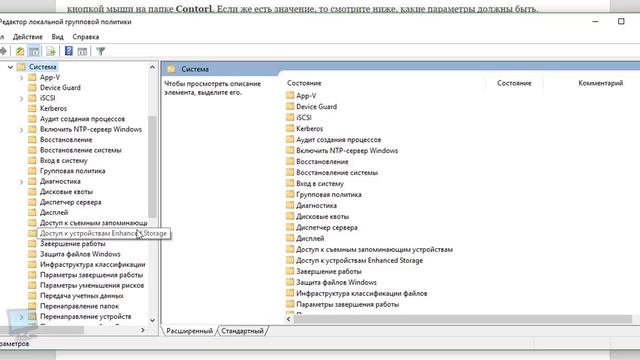The height and width of the screenshot is (360, 640).
Task: Click folder icon of Завершение работы in the right list
Action: [290, 271]
